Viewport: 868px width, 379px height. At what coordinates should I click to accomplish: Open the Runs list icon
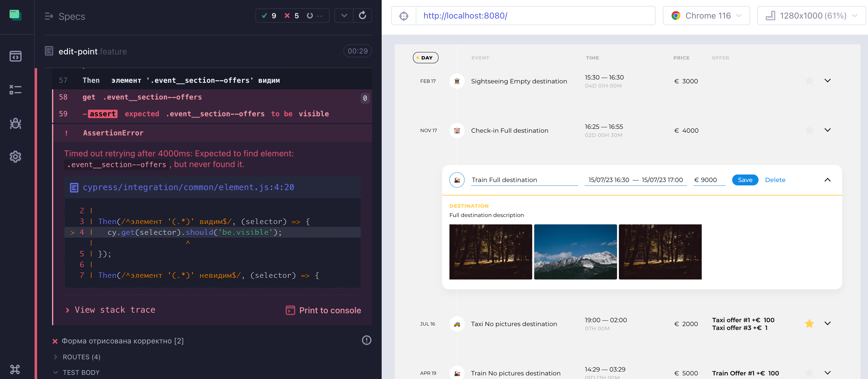pyautogui.click(x=16, y=90)
